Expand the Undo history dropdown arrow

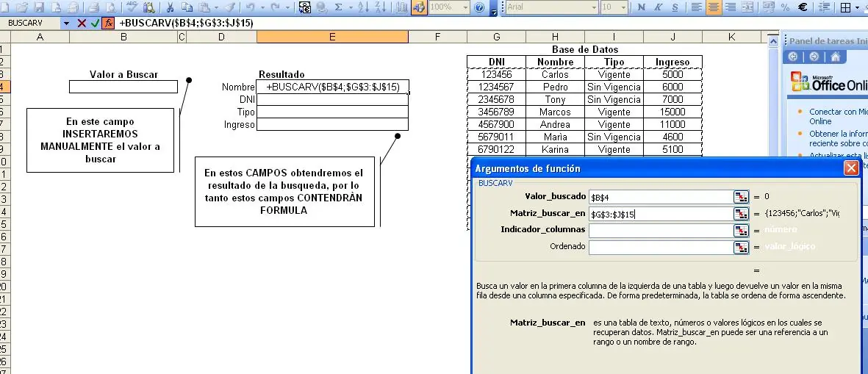(x=262, y=7)
